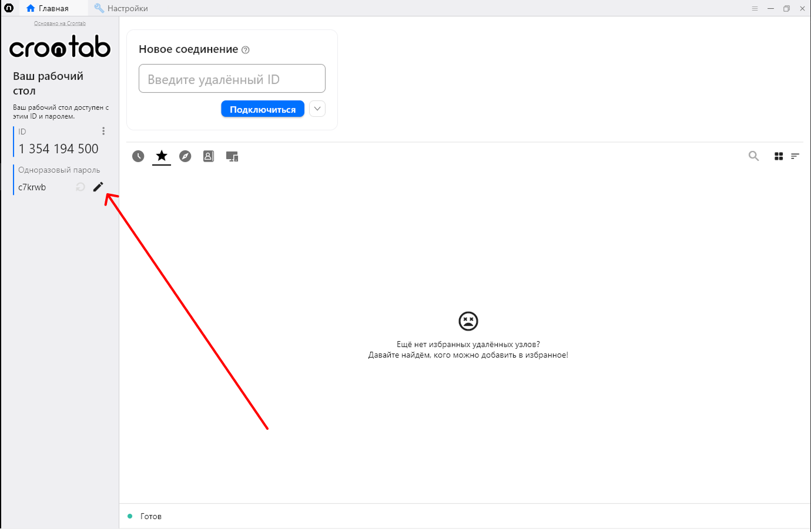Focus the Введите удалённый ID field

click(232, 79)
